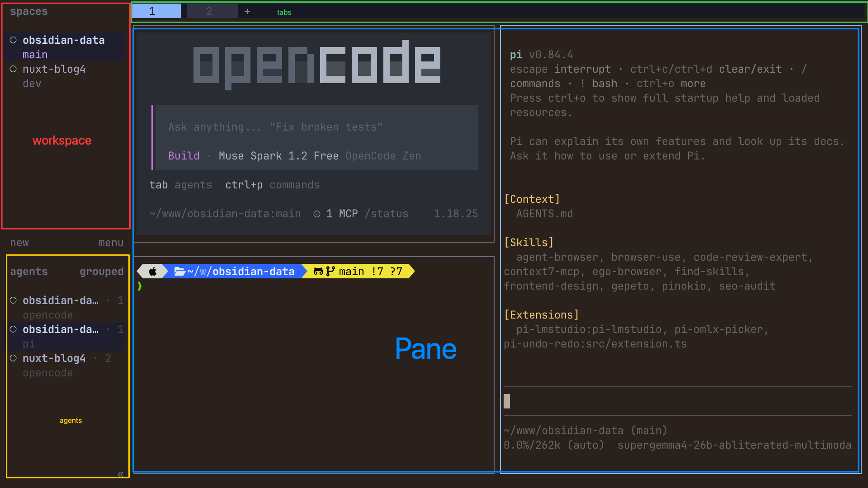Click the '/status' command text
The width and height of the screenshot is (868, 488).
(x=387, y=214)
